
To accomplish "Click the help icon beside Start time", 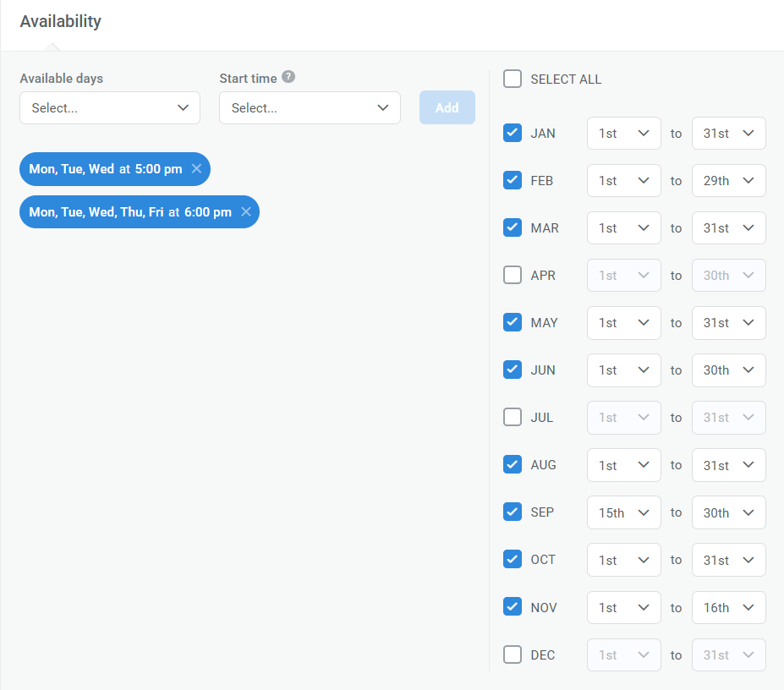I will (x=288, y=77).
